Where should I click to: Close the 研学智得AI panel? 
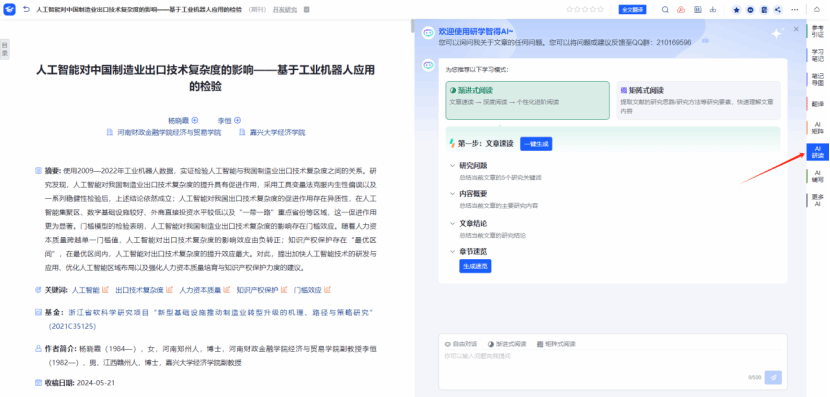[796, 29]
